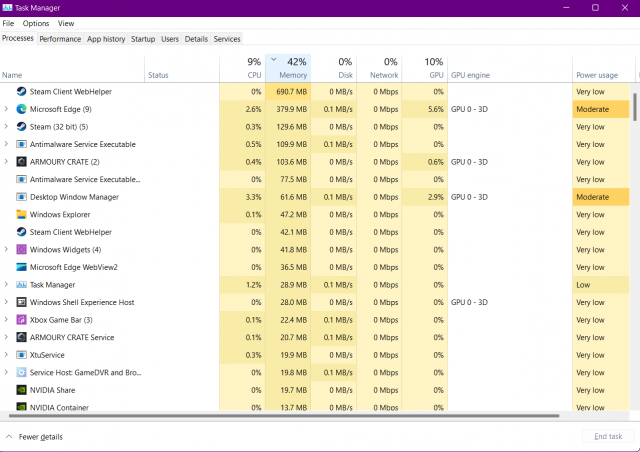Click the Desktop Window Manager icon

[22, 197]
